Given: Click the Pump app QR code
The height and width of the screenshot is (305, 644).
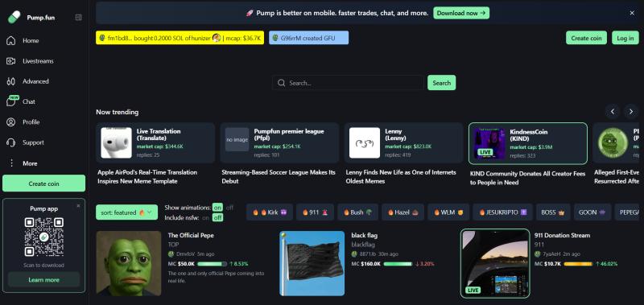Looking at the screenshot, I should pyautogui.click(x=44, y=237).
